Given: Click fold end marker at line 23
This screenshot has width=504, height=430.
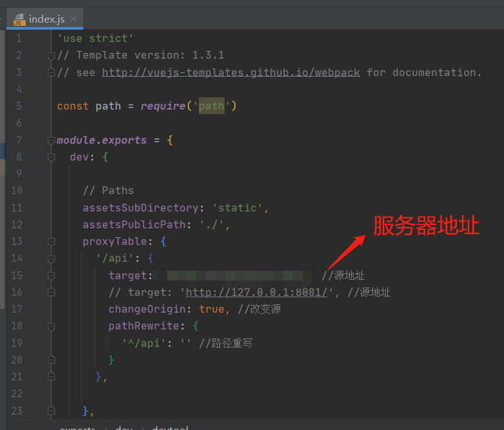Looking at the screenshot, I should pyautogui.click(x=51, y=411).
